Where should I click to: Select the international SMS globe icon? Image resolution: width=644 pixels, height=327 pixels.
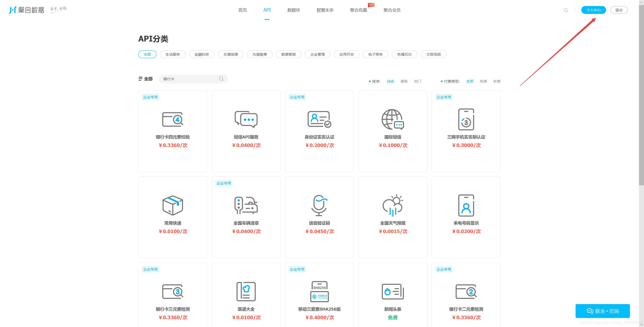click(x=392, y=119)
